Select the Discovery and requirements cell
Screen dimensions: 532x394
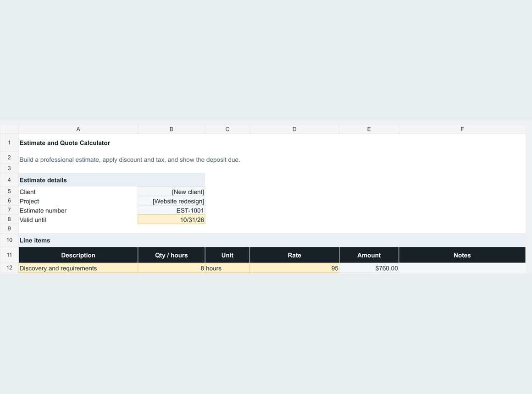[78, 268]
